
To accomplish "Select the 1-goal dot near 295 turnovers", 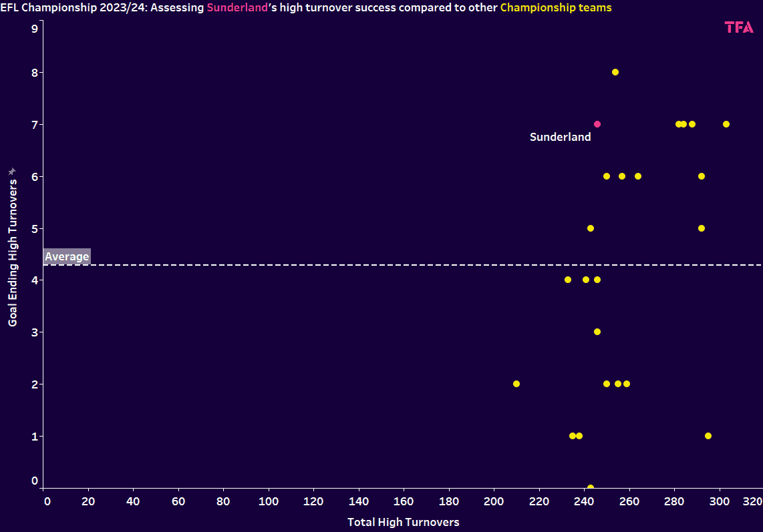I will pyautogui.click(x=708, y=436).
